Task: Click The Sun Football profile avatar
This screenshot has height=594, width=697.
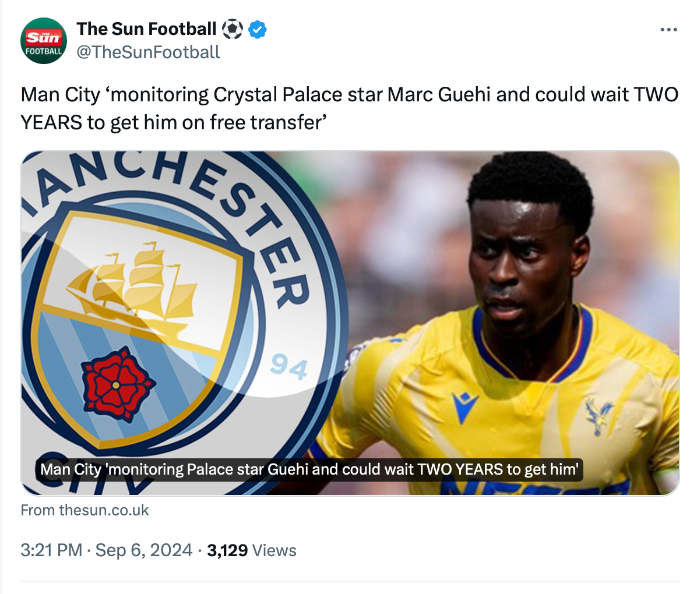Action: coord(44,40)
